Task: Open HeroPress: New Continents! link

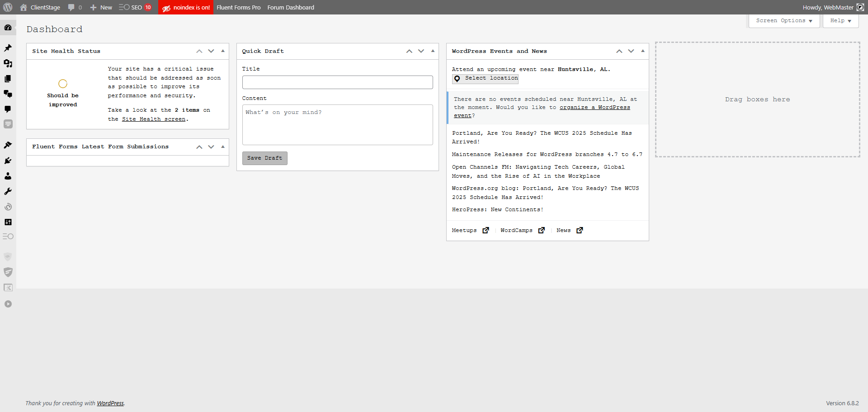Action: [x=498, y=210]
